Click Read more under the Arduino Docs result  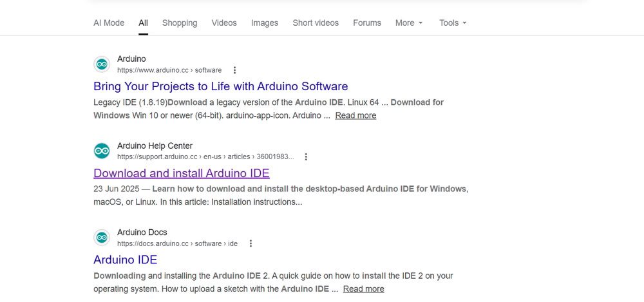pos(363,289)
